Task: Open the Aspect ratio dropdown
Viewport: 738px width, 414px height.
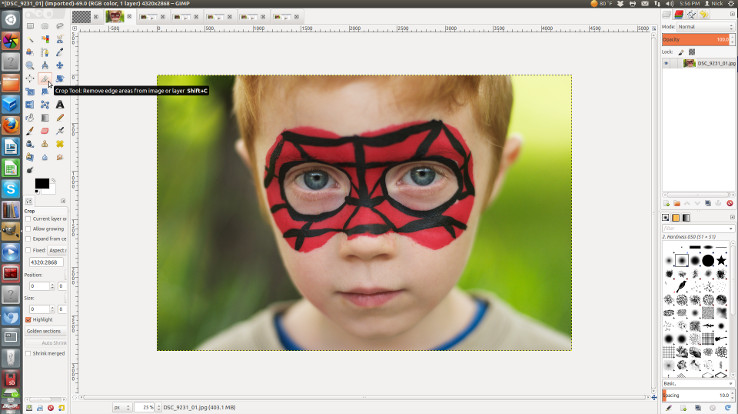Action: point(57,250)
